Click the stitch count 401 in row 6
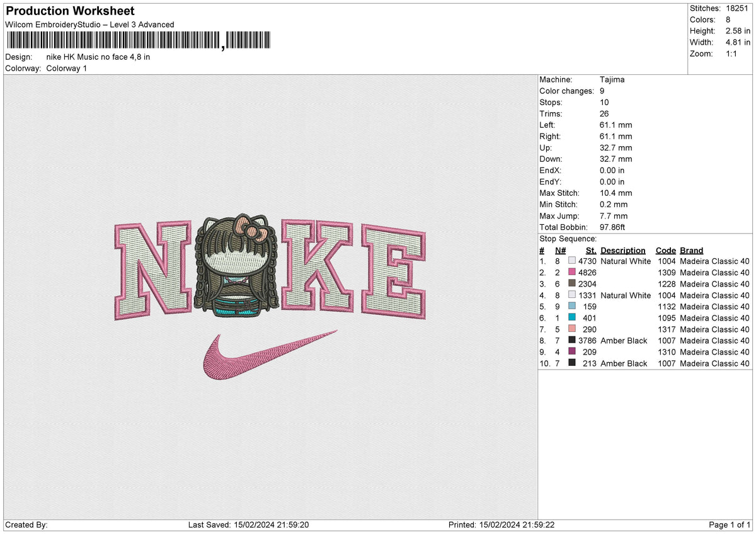The width and height of the screenshot is (756, 534). [590, 318]
